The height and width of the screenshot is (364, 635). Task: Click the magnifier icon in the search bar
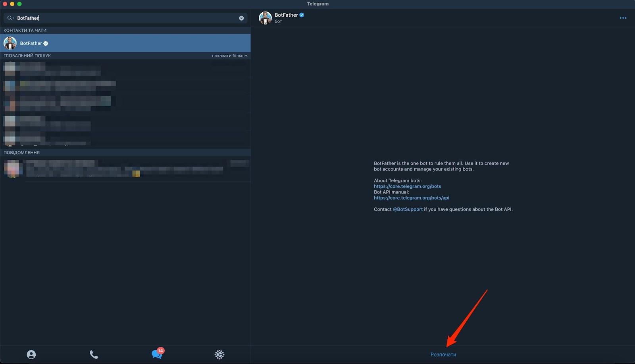(x=10, y=18)
